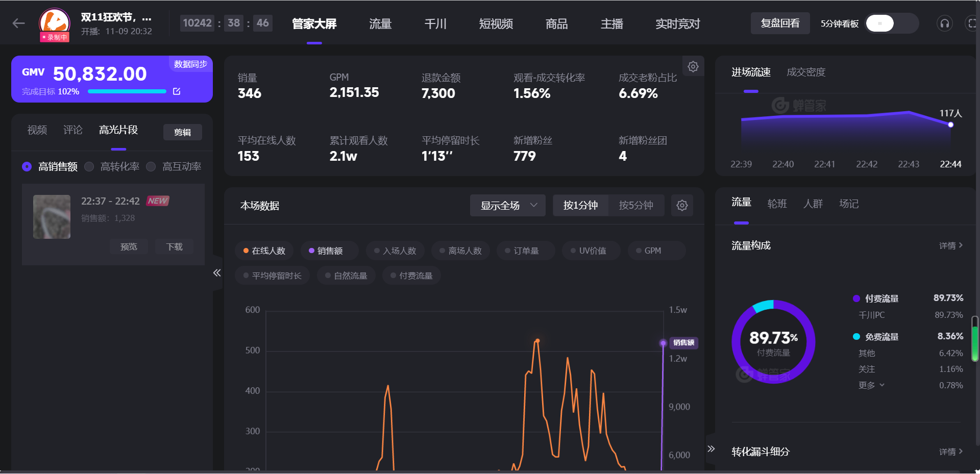This screenshot has width=980, height=474.
Task: Open metrics settings gear icon
Action: [693, 66]
